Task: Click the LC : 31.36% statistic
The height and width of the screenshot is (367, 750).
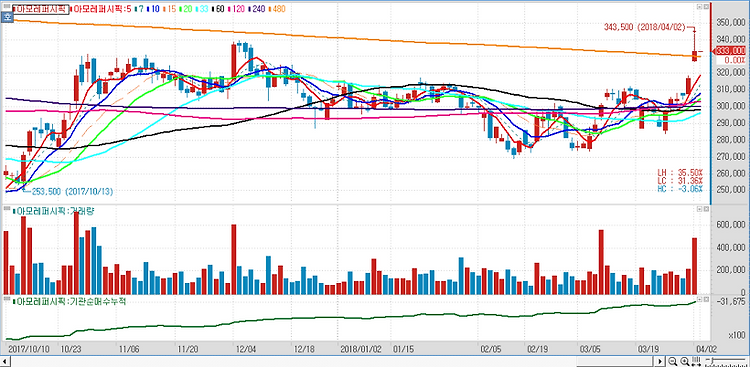Action: pyautogui.click(x=681, y=180)
